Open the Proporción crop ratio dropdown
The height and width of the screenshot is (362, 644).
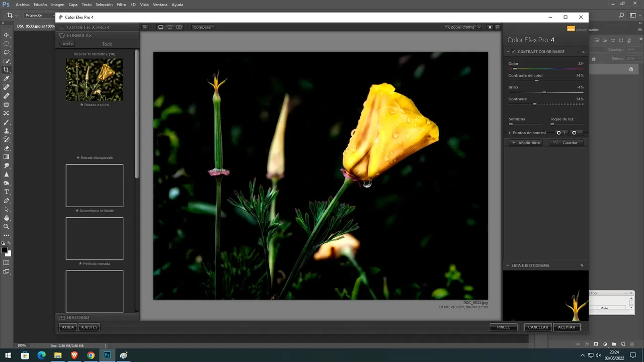40,16
